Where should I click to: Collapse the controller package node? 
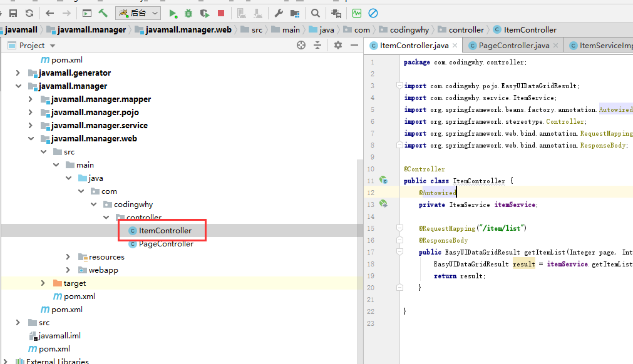106,218
